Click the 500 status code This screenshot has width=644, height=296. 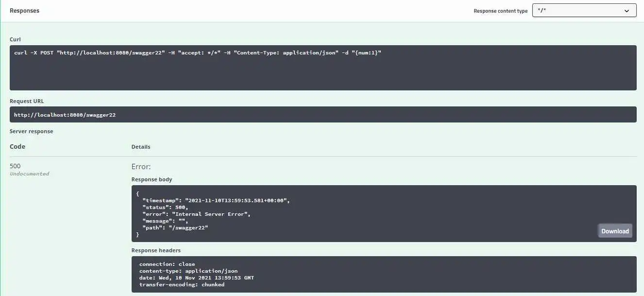(x=15, y=166)
